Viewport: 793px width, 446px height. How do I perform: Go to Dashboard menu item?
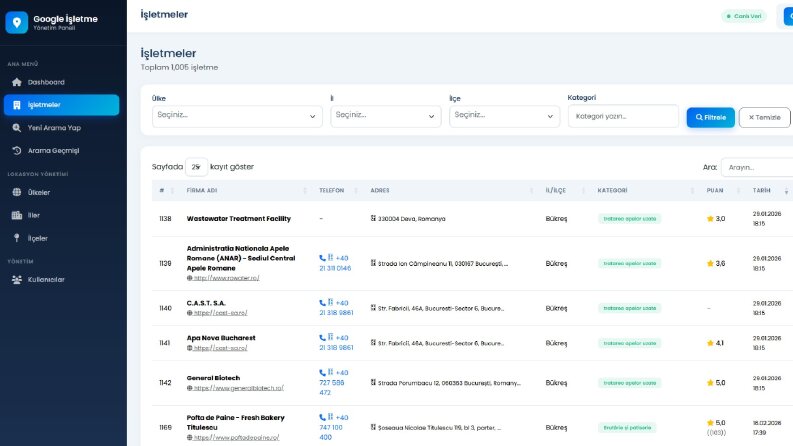62,82
